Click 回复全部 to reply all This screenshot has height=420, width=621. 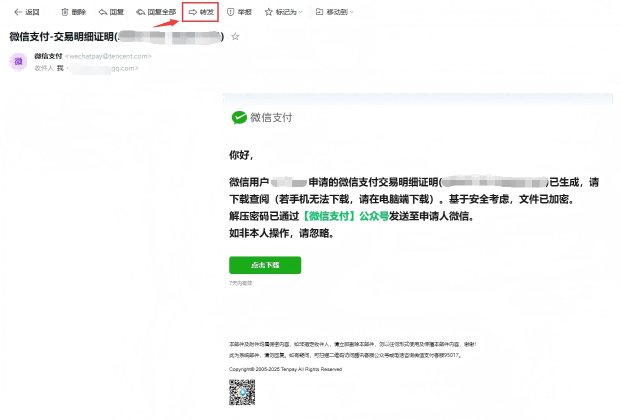[156, 12]
